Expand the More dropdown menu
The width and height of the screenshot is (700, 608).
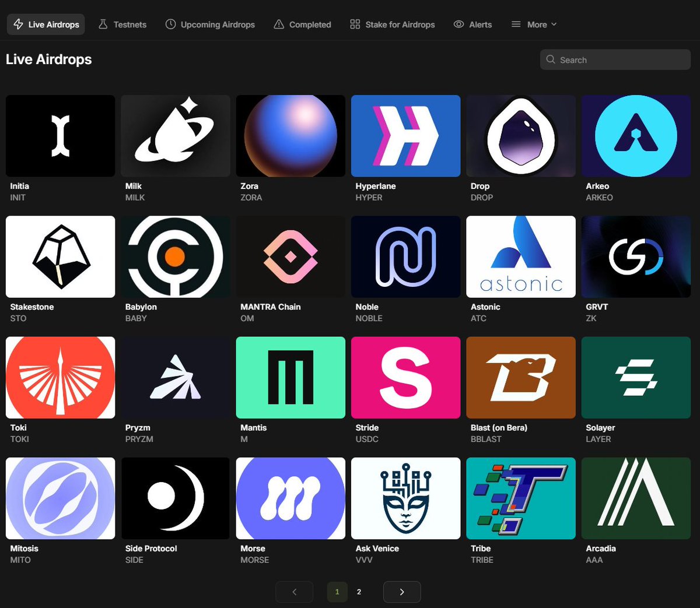coord(533,24)
